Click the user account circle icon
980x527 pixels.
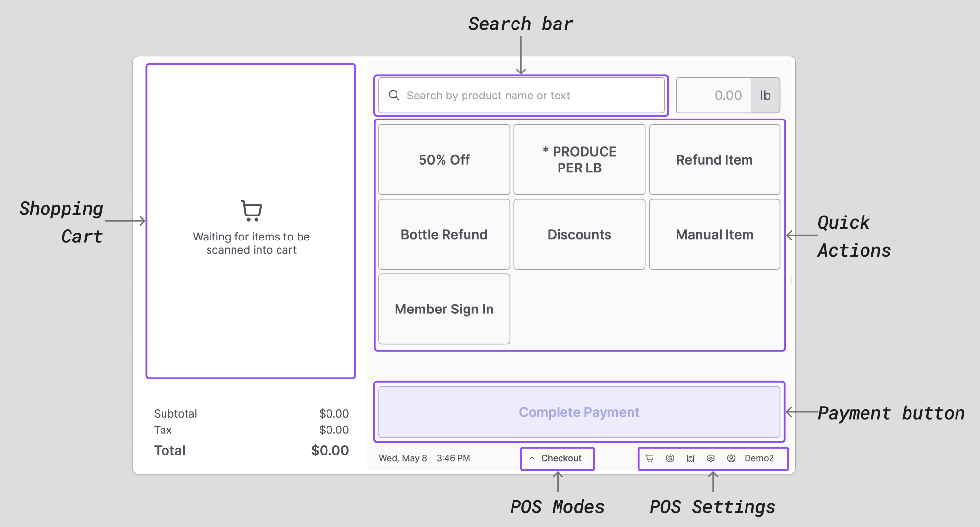(731, 458)
